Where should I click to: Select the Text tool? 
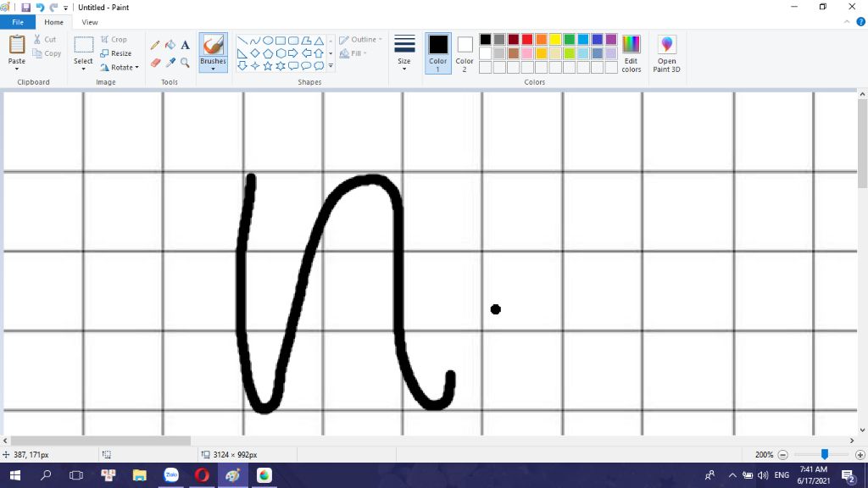pos(185,46)
